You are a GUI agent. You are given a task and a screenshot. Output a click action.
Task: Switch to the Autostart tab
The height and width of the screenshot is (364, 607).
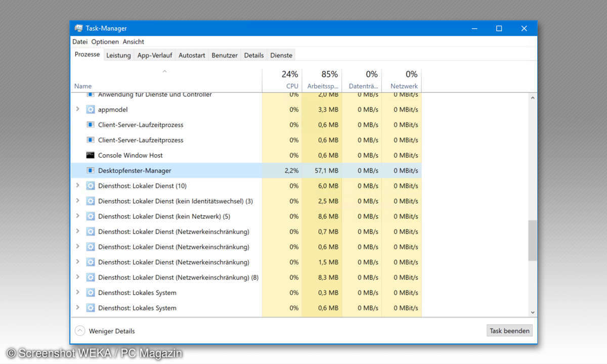(192, 55)
